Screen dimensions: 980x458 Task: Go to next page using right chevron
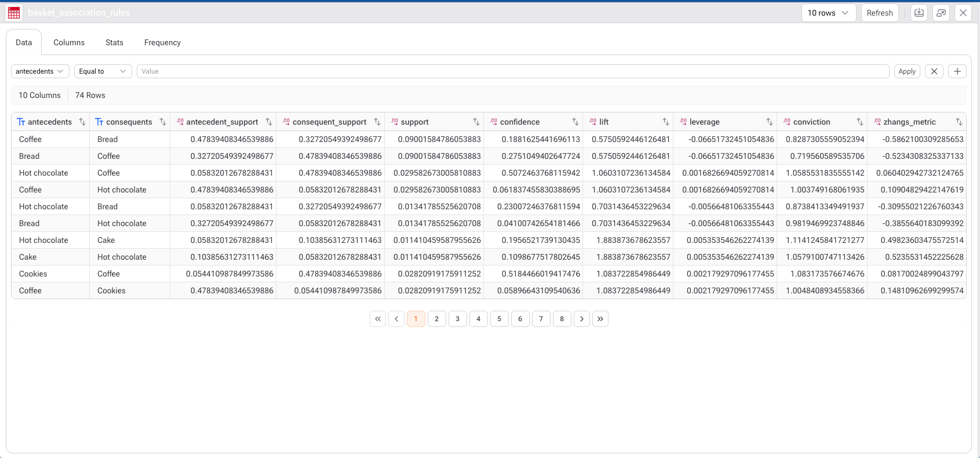point(582,319)
